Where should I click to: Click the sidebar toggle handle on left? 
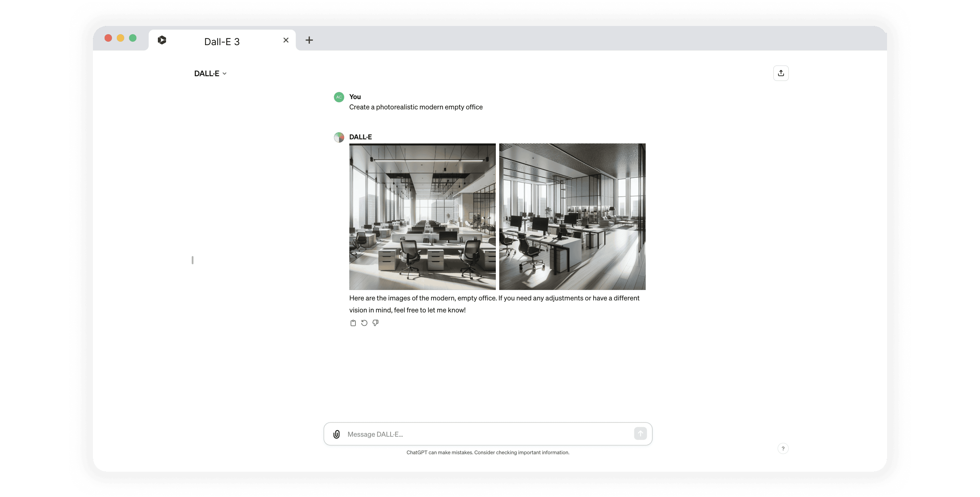point(192,260)
